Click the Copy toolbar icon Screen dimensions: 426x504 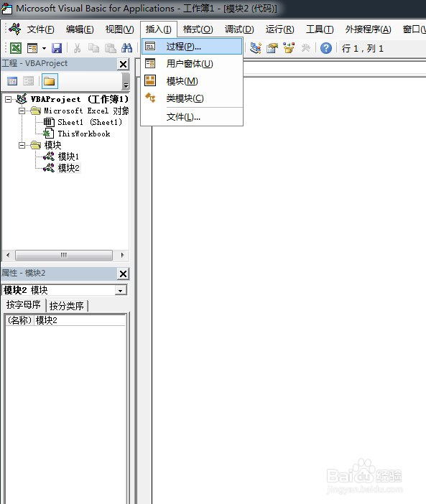pos(93,48)
